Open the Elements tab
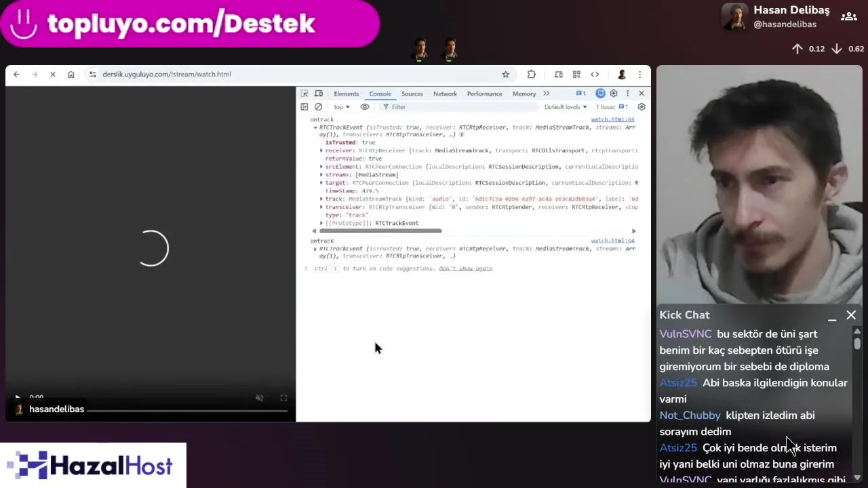The image size is (868, 488). click(x=346, y=94)
